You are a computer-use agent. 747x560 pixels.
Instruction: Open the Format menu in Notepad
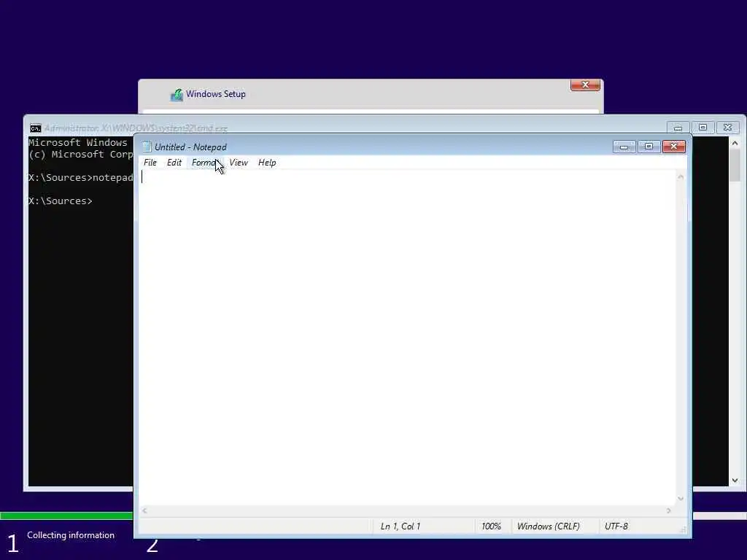click(205, 163)
